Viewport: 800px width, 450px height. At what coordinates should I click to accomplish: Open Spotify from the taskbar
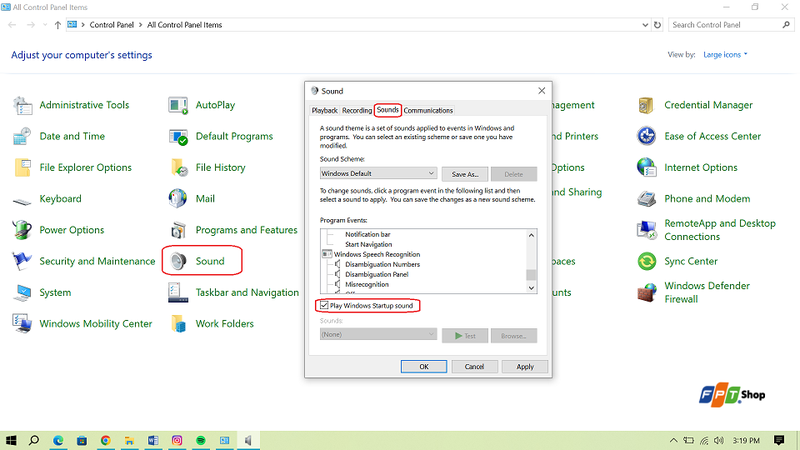click(x=201, y=440)
